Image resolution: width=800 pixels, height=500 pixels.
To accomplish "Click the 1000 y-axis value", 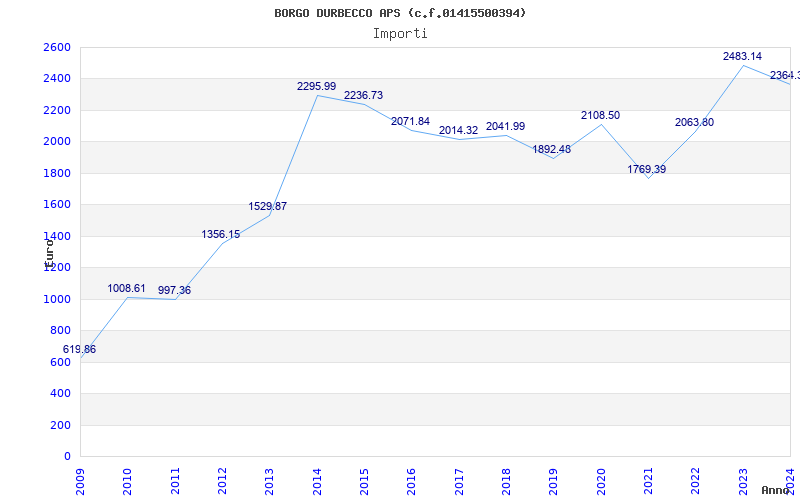I will click(x=57, y=299).
